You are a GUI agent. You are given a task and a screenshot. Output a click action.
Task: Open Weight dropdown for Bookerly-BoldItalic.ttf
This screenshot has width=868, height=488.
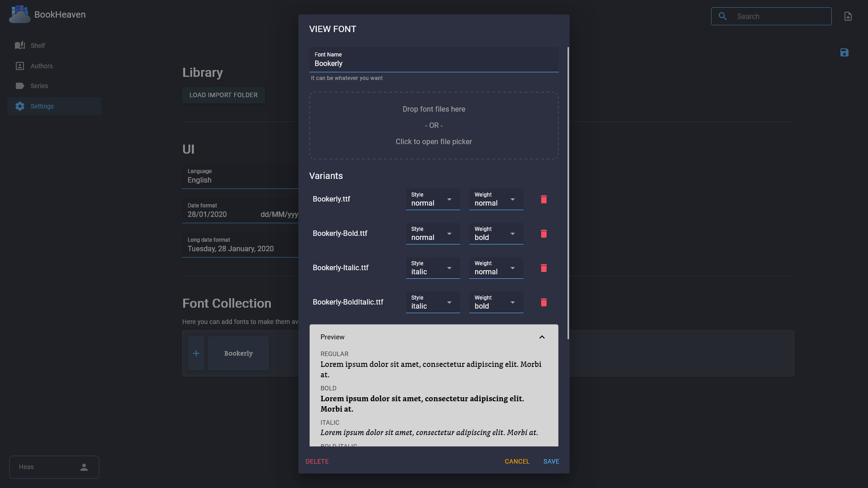(496, 302)
